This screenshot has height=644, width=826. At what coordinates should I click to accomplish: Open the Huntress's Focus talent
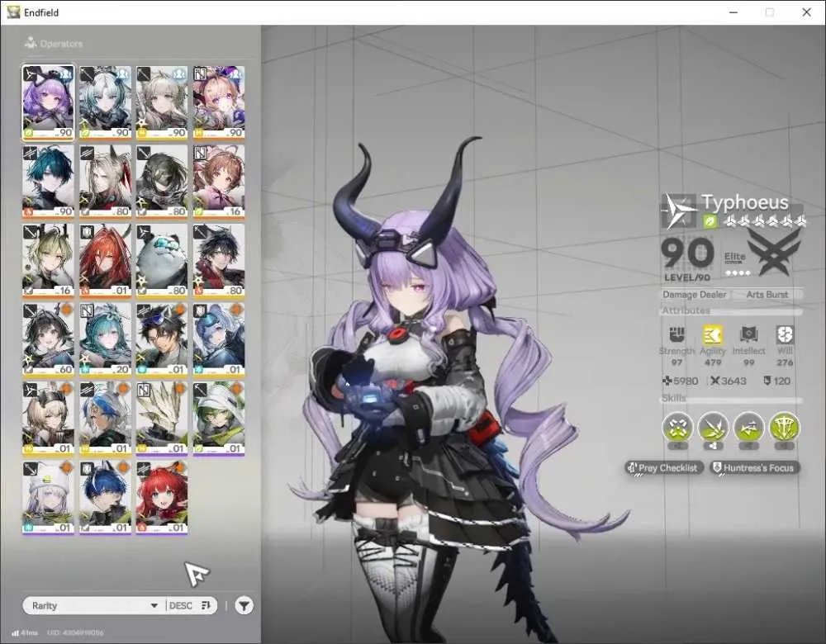coord(754,467)
